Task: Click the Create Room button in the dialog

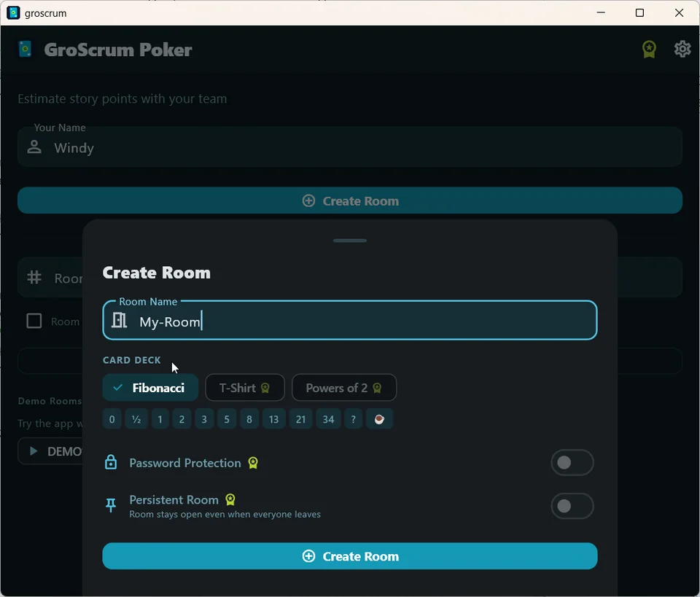Action: [349, 556]
